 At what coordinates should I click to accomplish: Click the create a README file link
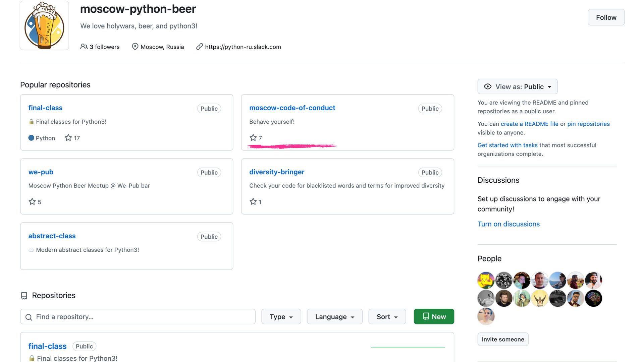529,124
